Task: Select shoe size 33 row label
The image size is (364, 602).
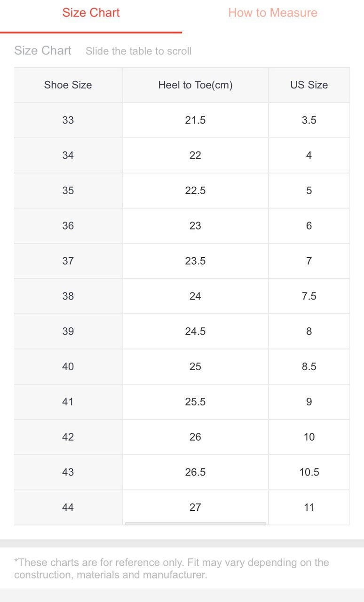Action: click(68, 120)
